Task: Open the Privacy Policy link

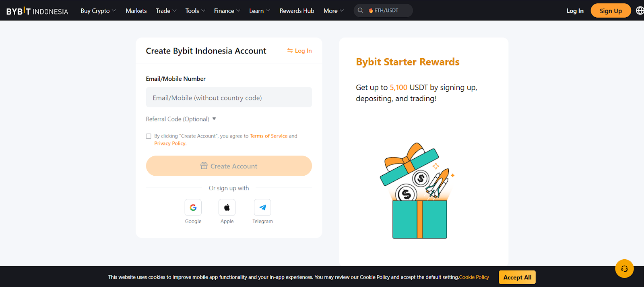Action: tap(170, 143)
